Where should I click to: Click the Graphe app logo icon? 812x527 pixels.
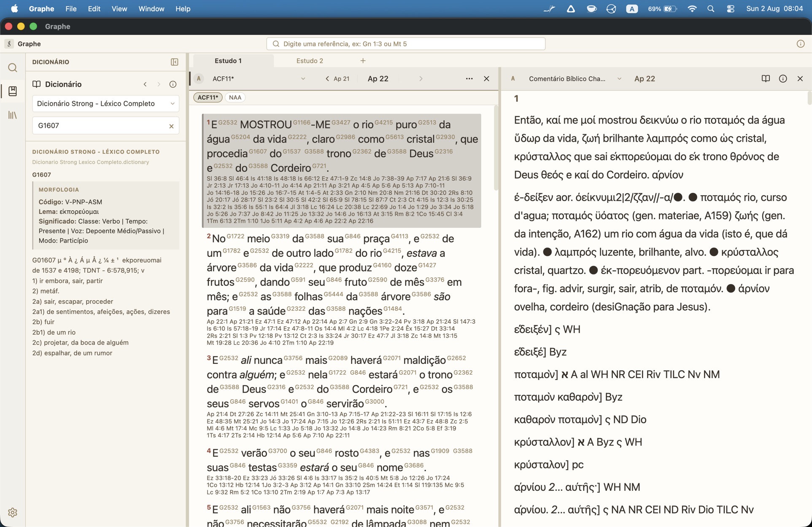(x=9, y=44)
